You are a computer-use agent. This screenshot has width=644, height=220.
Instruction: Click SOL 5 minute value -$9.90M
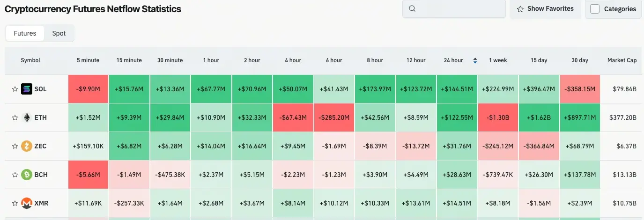88,89
